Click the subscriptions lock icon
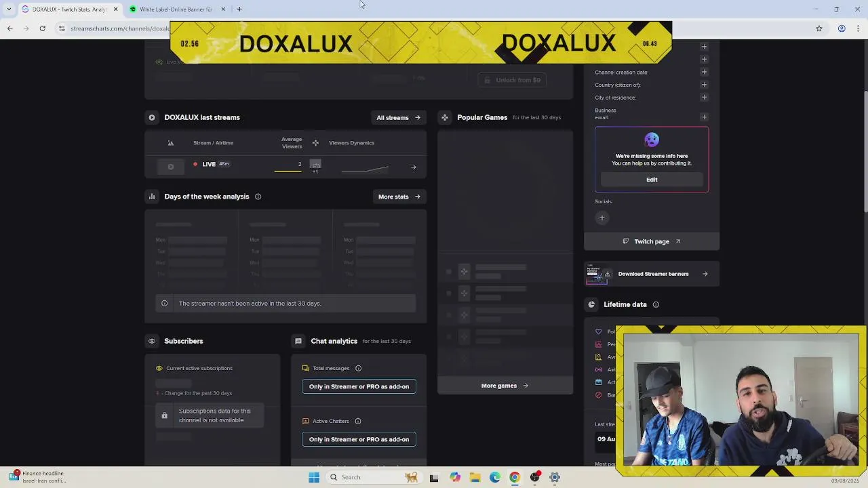This screenshot has height=488, width=868. (164, 415)
